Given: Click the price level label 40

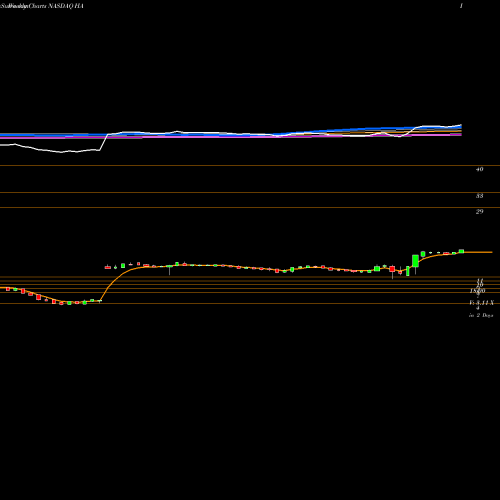Looking at the screenshot, I should [x=479, y=169].
